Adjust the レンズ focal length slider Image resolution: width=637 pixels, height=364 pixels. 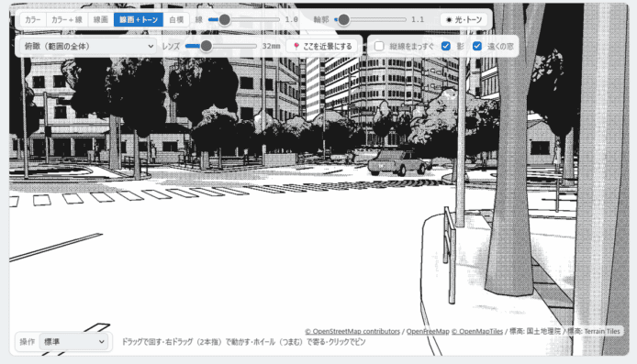(x=220, y=46)
